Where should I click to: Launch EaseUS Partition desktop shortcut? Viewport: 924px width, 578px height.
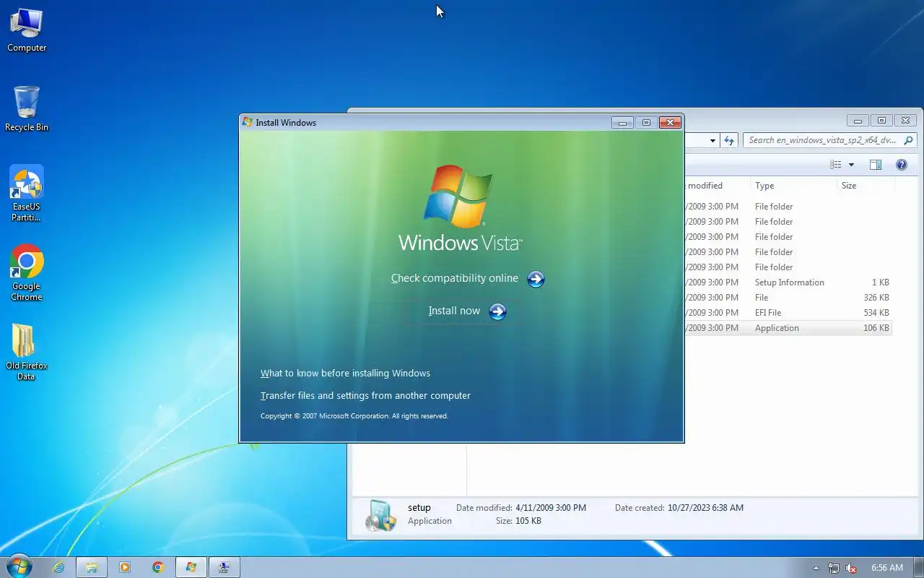click(27, 194)
